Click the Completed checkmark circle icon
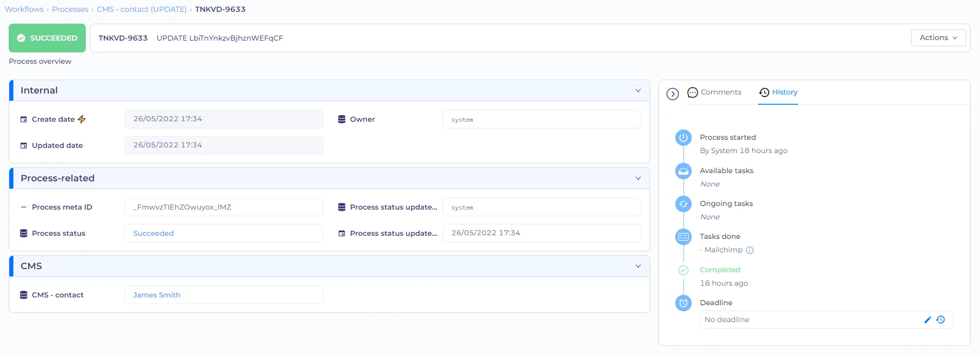Viewport: 980px width, 356px height. 683,270
